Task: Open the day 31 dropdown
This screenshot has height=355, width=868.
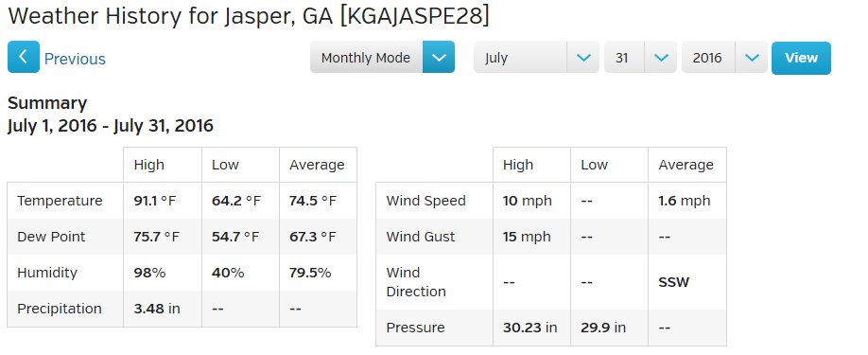Action: 640,57
